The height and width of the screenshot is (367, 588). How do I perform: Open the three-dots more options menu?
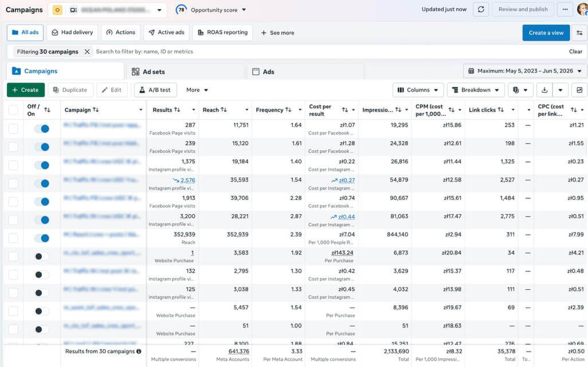[x=565, y=10]
